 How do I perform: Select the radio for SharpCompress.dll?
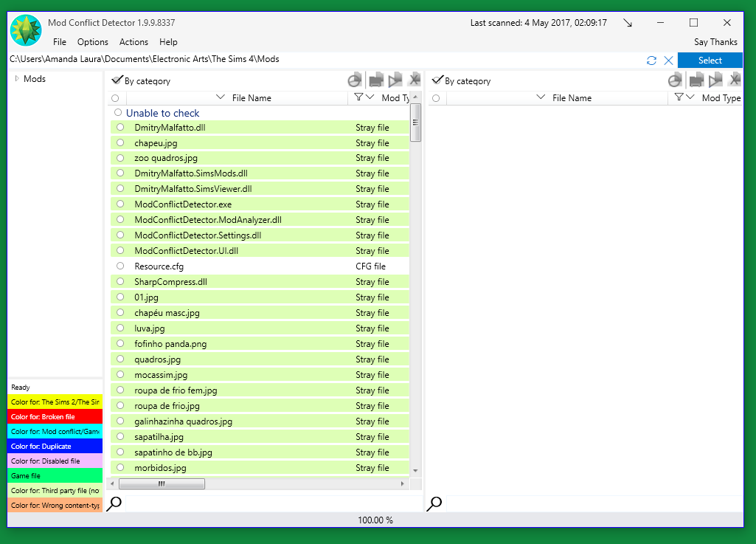120,281
